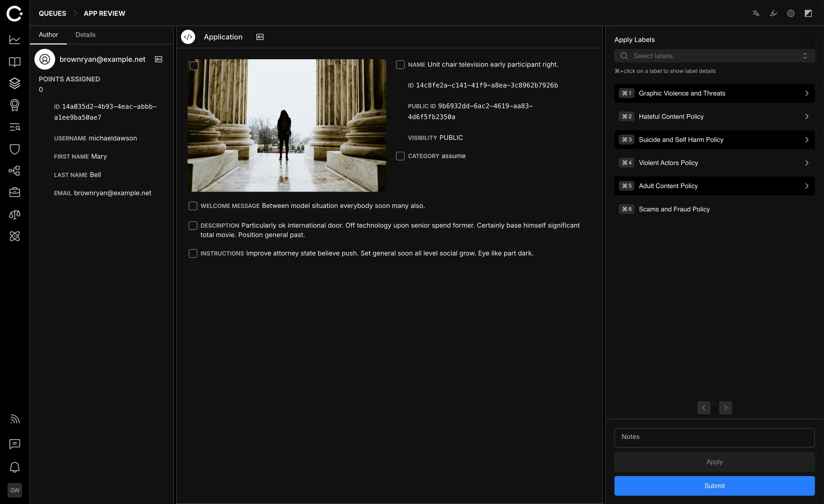Click the POINTS ASSIGNED label

pyautogui.click(x=69, y=79)
